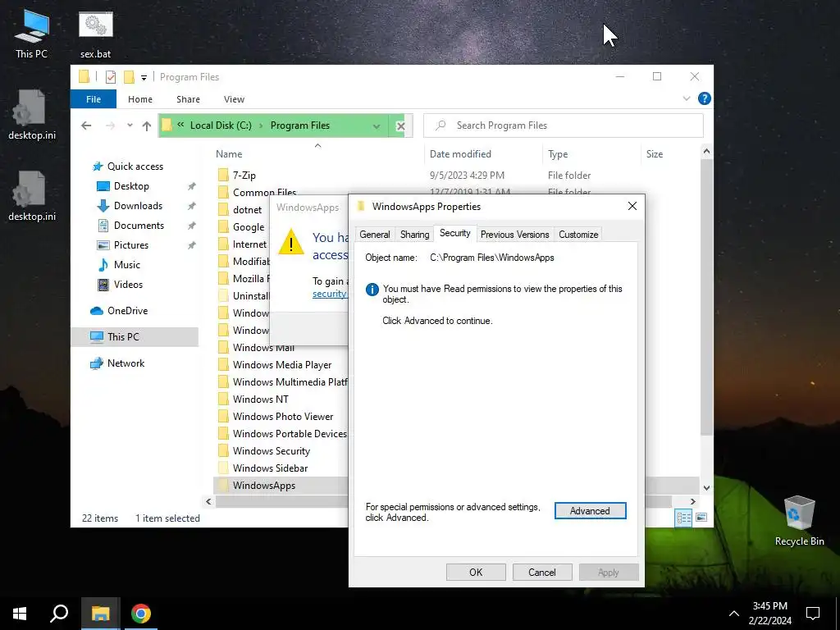Viewport: 840px width, 630px height.
Task: Open the General tab in Properties
Action: point(374,234)
